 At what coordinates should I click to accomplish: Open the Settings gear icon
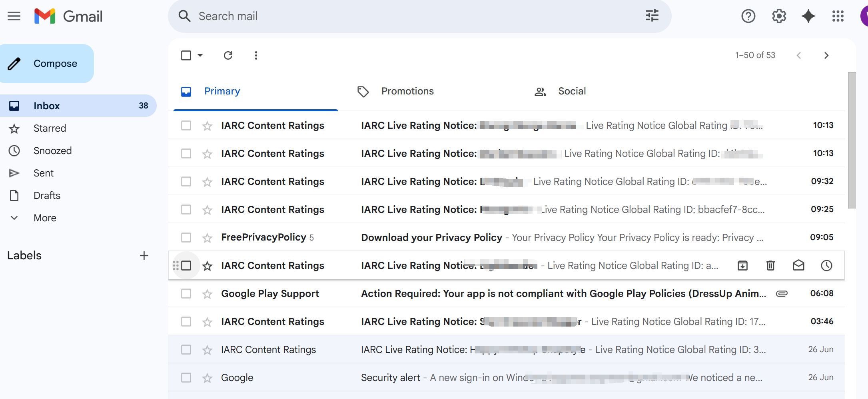click(x=779, y=16)
